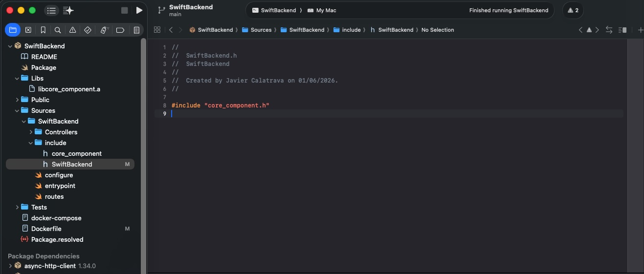This screenshot has height=274, width=644.
Task: Open entrypoint Swift file
Action: point(60,186)
